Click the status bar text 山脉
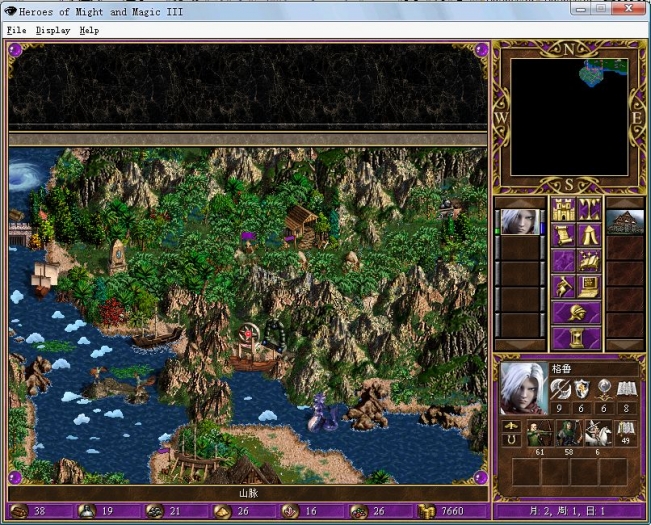Image resolution: width=651 pixels, height=525 pixels. click(x=249, y=493)
